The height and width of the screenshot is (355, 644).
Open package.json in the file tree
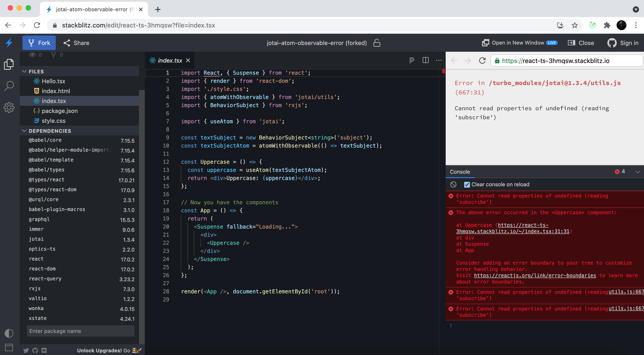coord(60,111)
